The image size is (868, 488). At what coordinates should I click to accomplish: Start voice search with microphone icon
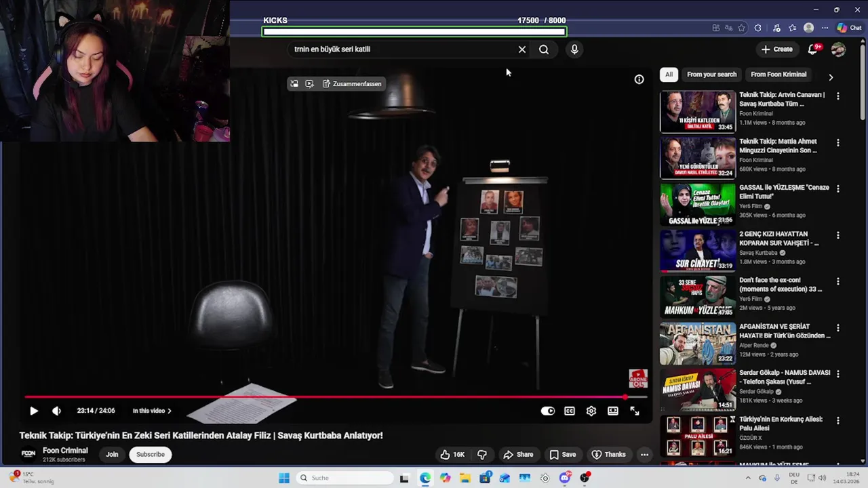point(574,49)
